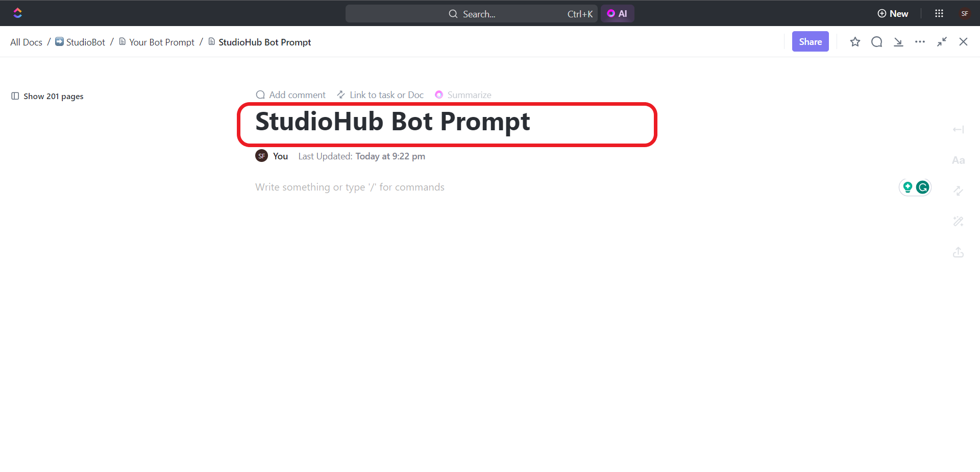Show 201 pages sidebar
The width and height of the screenshot is (980, 472).
47,96
